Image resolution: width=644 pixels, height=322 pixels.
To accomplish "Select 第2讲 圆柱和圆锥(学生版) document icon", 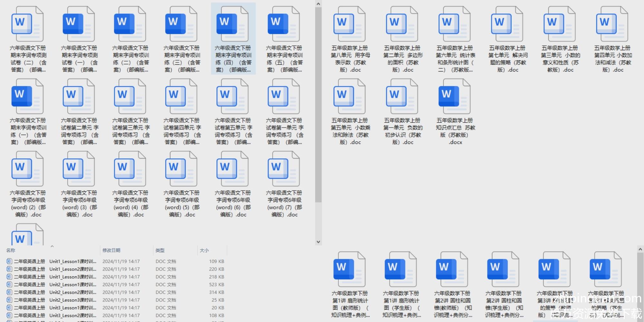I will pos(503,270).
